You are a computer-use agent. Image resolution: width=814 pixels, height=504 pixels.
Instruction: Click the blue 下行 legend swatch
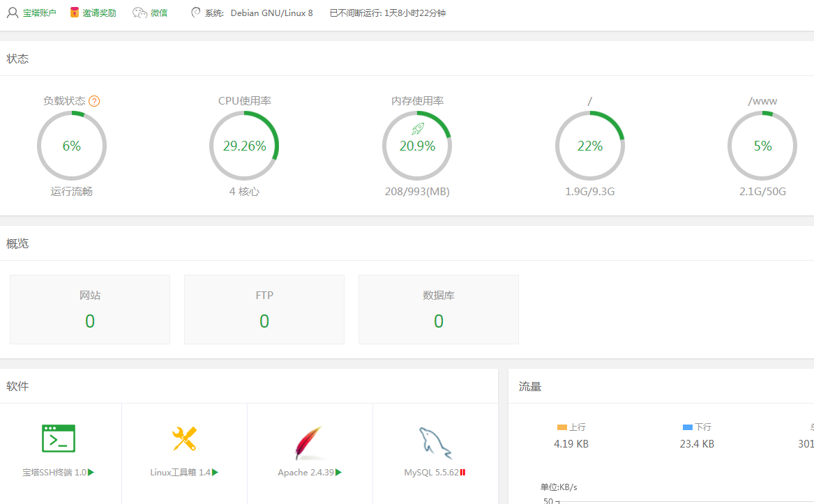(687, 427)
